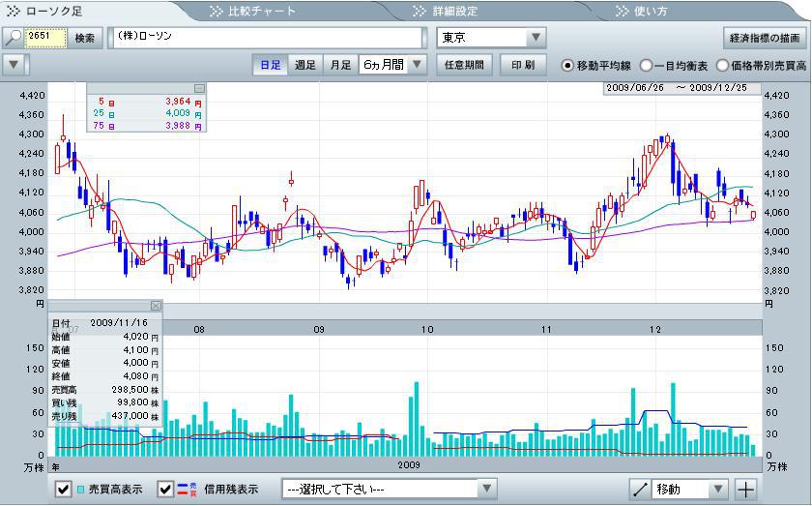Toggle the 信用残表示 checkbox

[166, 489]
